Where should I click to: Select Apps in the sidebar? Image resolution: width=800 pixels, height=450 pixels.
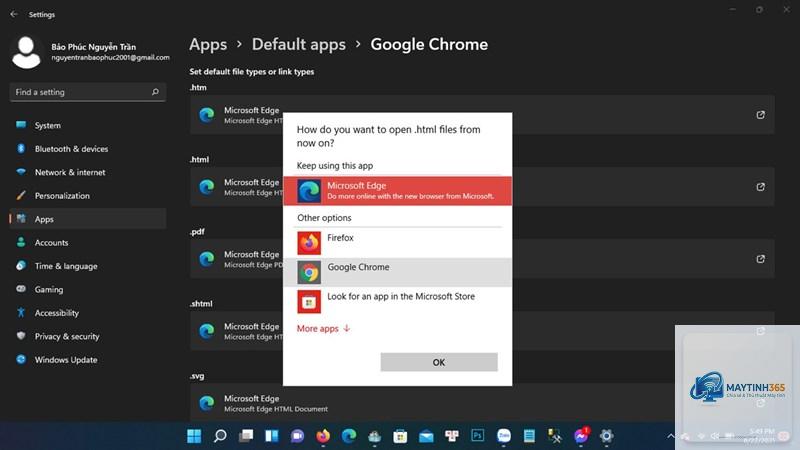88,219
